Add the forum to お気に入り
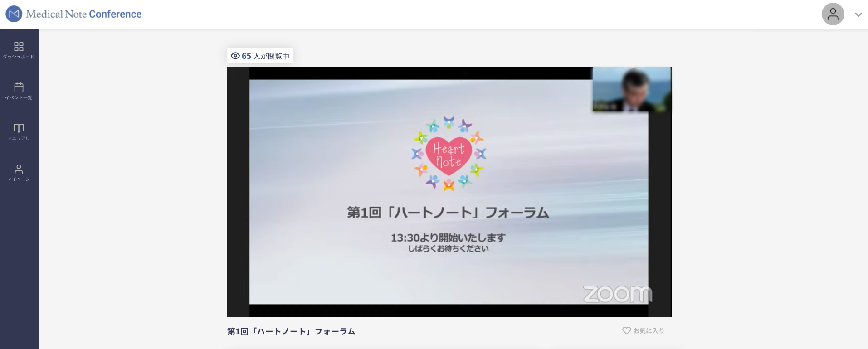This screenshot has height=349, width=868. click(643, 331)
